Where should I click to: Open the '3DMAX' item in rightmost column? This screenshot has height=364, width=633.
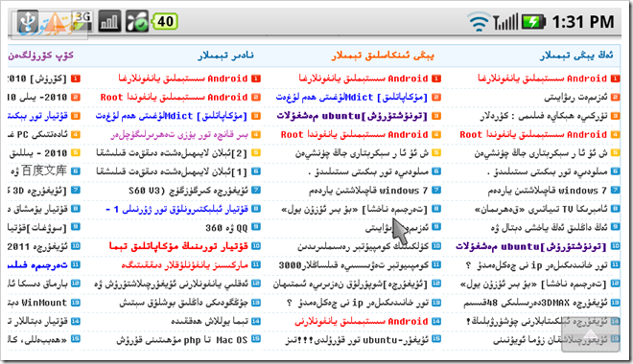click(535, 303)
